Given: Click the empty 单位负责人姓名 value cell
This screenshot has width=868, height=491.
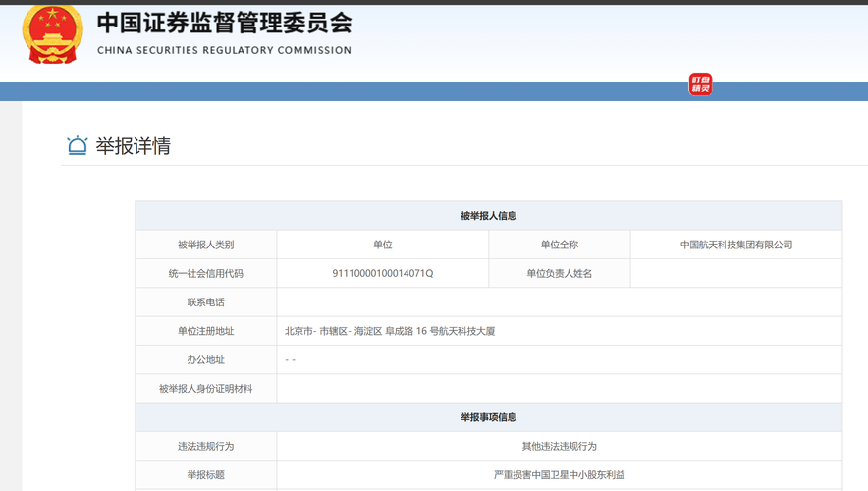Looking at the screenshot, I should coord(736,273).
